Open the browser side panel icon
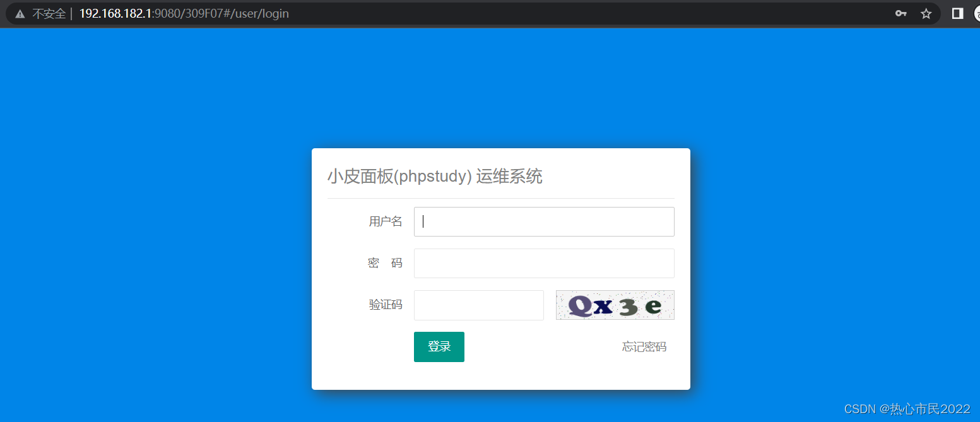This screenshot has height=422, width=980. tap(957, 13)
